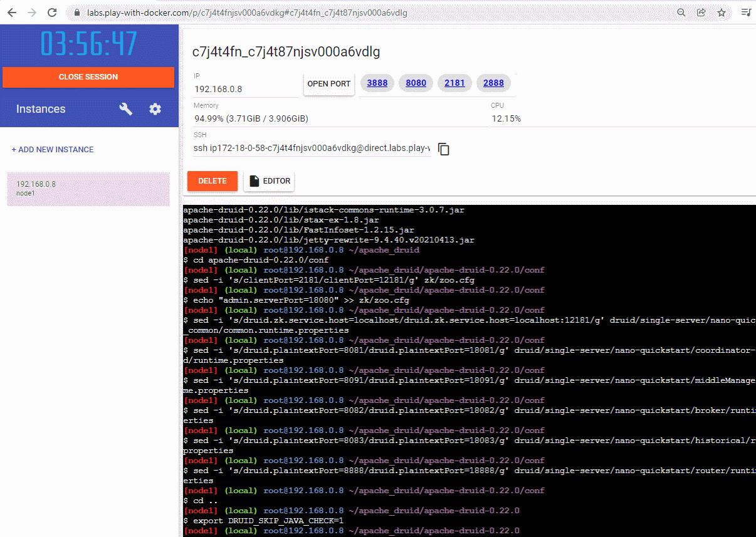Click the share icon in address bar
The height and width of the screenshot is (537, 756).
701,12
